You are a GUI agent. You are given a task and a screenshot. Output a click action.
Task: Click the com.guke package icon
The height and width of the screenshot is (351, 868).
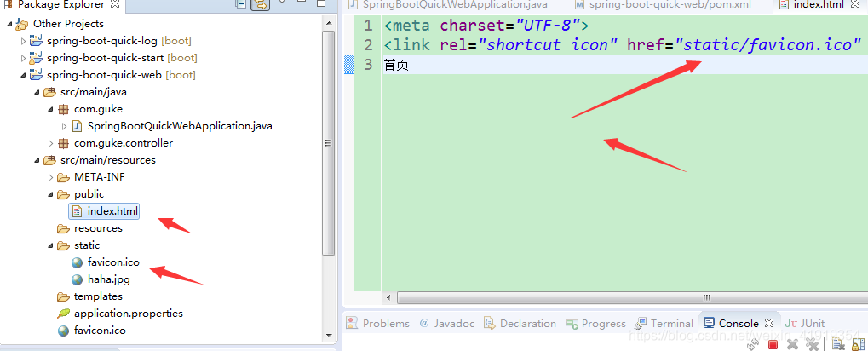pos(64,109)
